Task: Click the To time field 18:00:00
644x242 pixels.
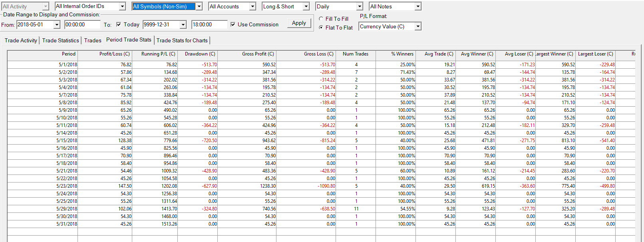Action: pos(209,25)
